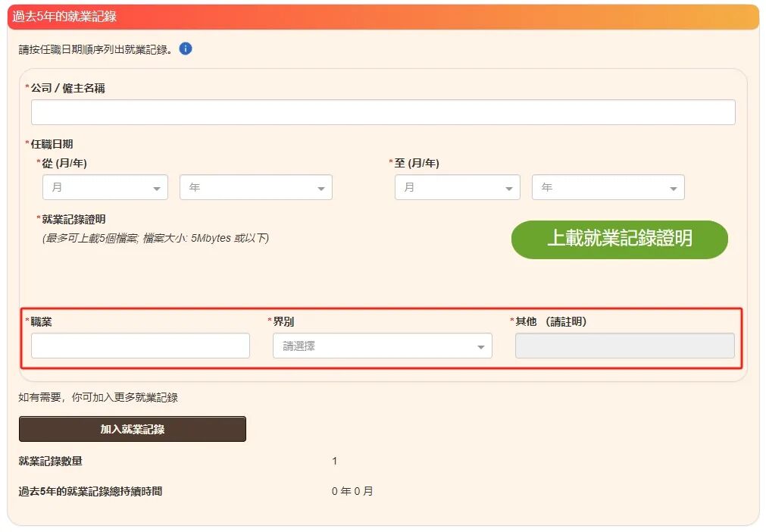Click the 加入就業記錄 add record button

click(132, 428)
